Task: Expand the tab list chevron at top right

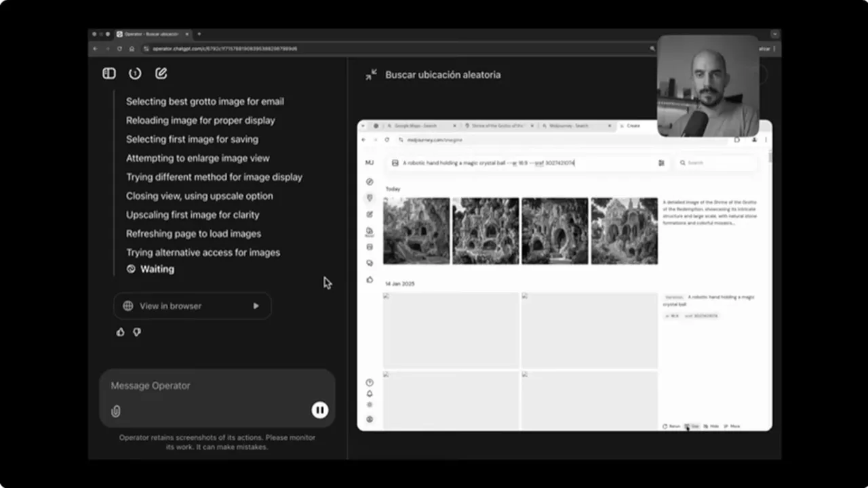Action: pyautogui.click(x=775, y=34)
